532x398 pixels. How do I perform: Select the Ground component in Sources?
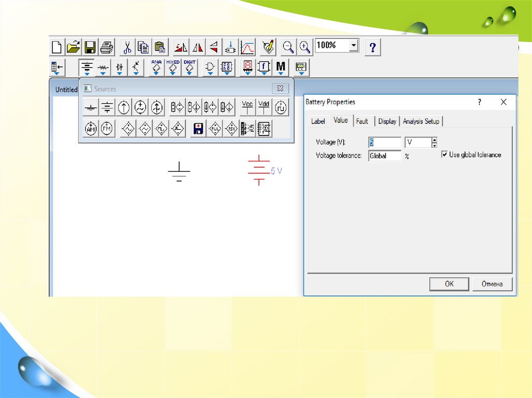coord(91,107)
